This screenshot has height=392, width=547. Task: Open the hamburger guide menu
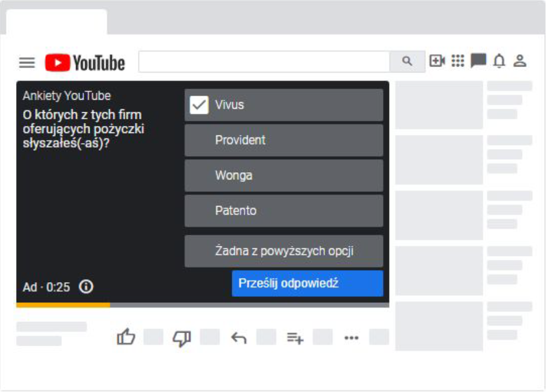[x=27, y=63]
